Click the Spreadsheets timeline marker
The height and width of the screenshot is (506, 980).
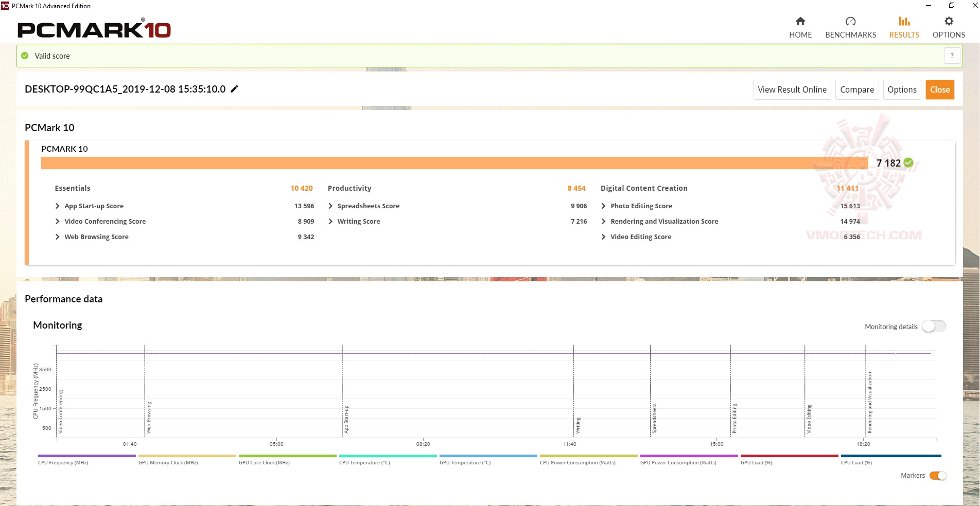(x=654, y=419)
